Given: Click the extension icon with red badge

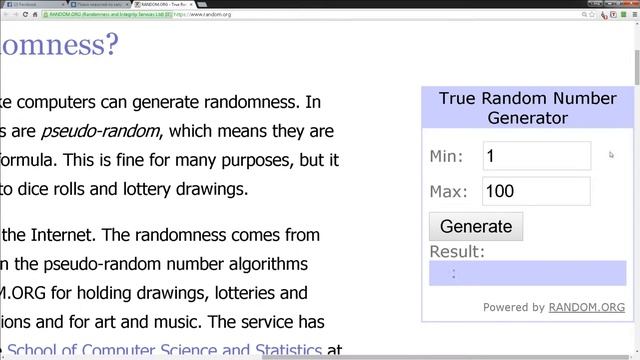Looking at the screenshot, I should [604, 15].
